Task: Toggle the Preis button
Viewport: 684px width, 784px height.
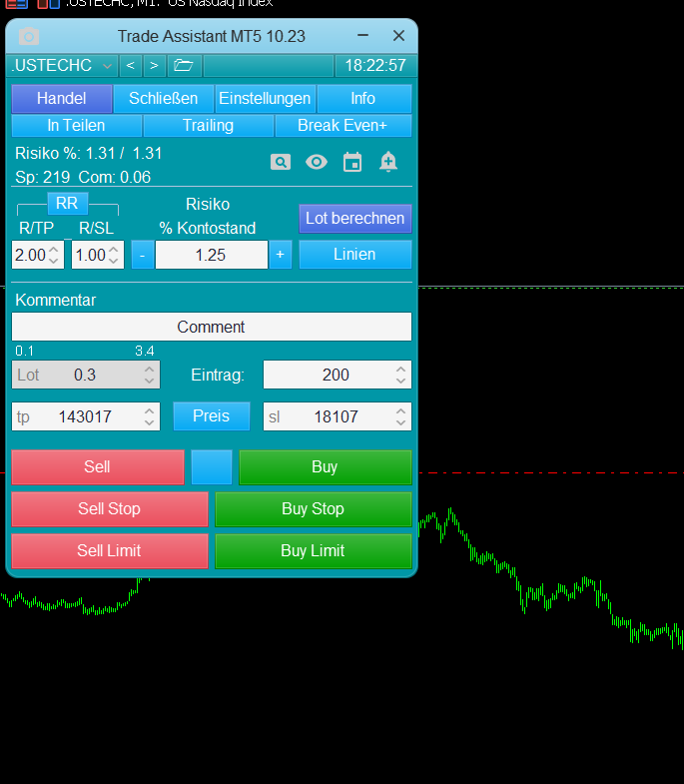Action: 211,416
